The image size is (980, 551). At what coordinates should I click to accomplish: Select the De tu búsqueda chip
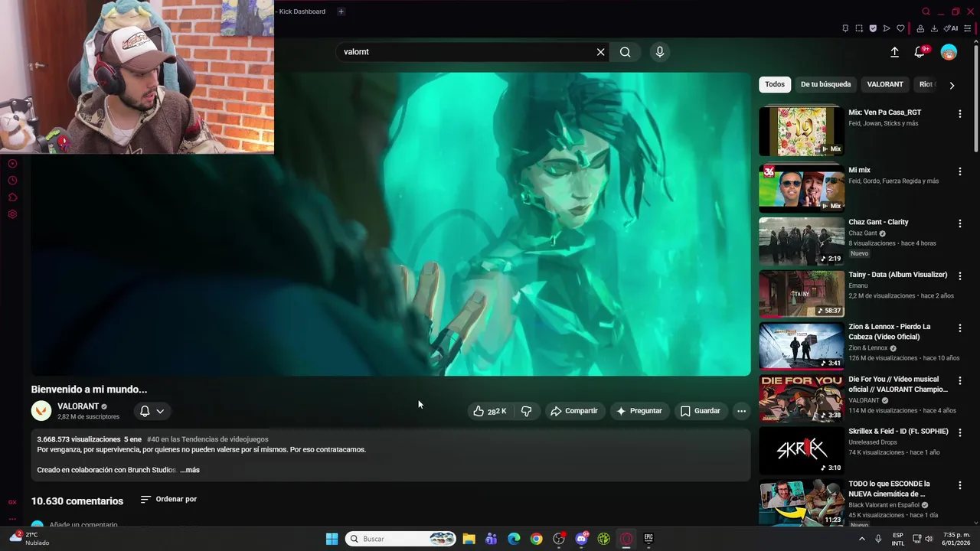click(825, 84)
